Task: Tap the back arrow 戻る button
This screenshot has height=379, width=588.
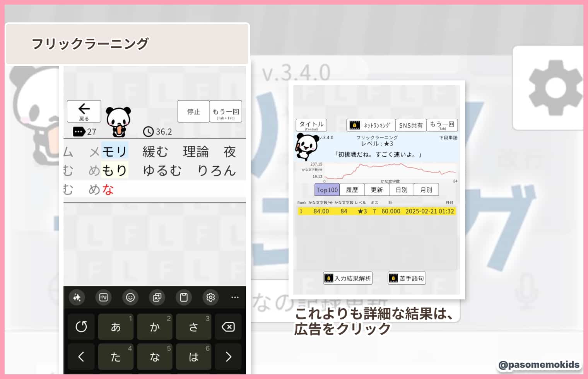Action: click(84, 111)
